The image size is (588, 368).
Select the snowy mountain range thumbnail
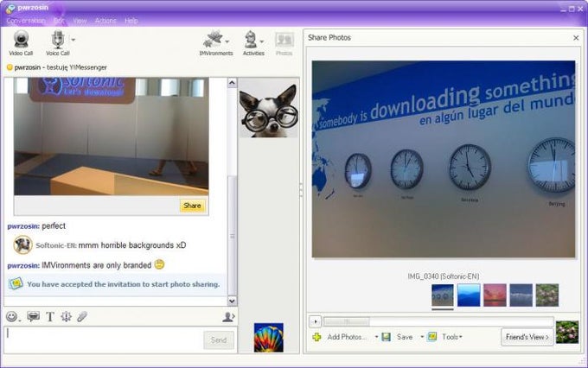(x=521, y=295)
